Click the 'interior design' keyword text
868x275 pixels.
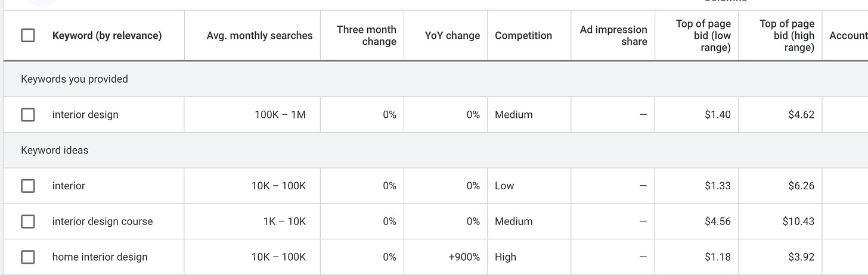pos(85,115)
